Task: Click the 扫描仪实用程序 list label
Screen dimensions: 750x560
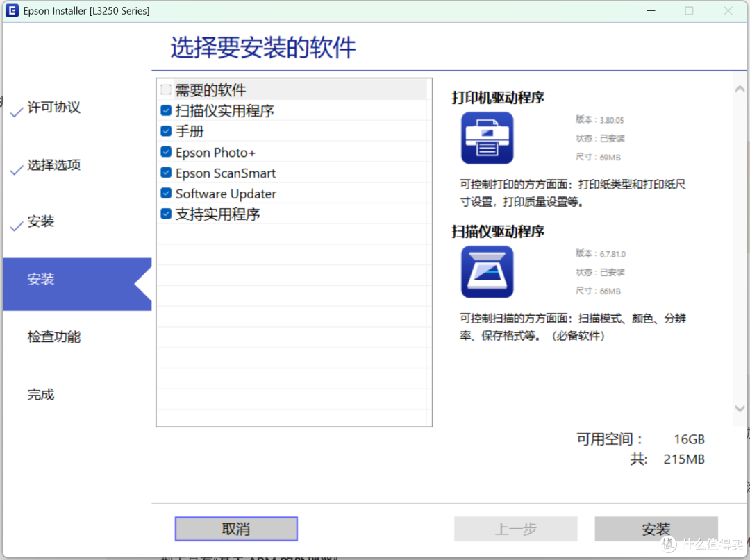Action: pyautogui.click(x=225, y=111)
